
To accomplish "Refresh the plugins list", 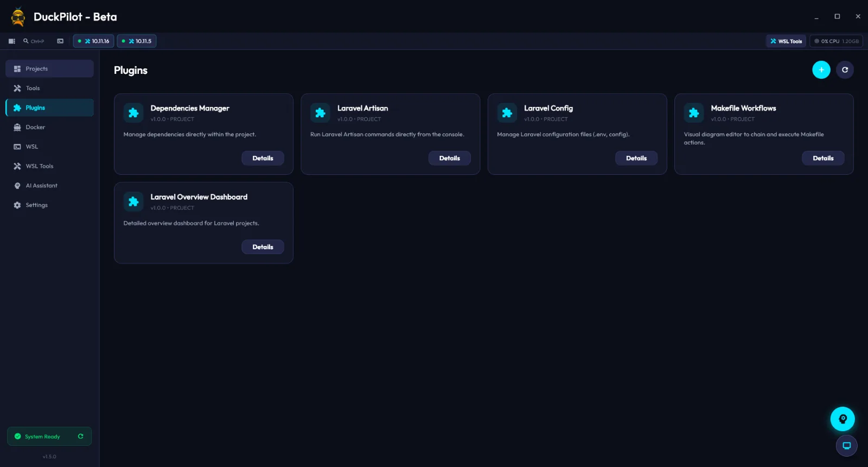I will (845, 70).
